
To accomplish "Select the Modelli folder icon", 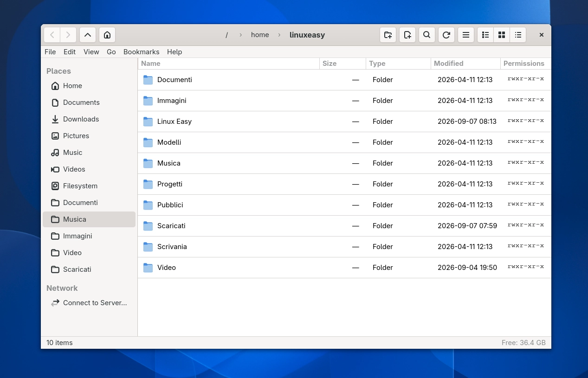I will (148, 142).
